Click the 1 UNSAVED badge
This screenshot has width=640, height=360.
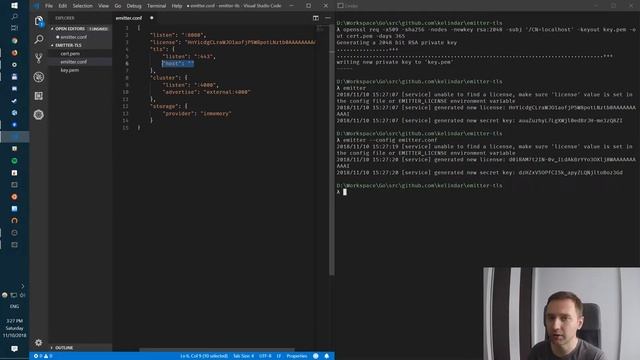(x=99, y=29)
